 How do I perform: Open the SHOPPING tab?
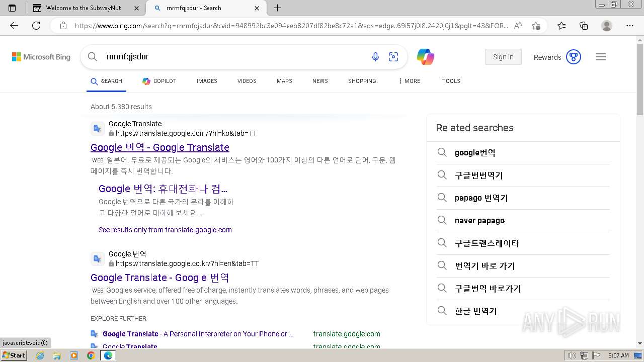362,81
